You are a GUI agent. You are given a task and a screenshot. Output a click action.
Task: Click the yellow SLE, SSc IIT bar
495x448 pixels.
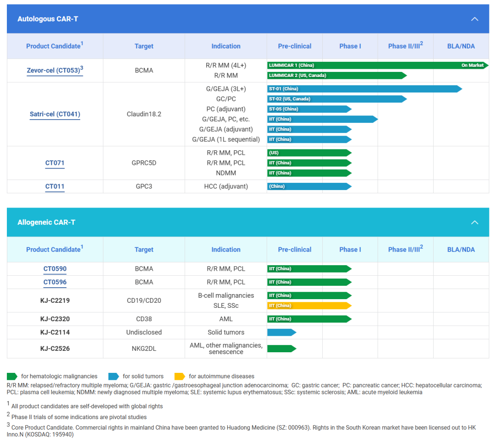(x=308, y=306)
